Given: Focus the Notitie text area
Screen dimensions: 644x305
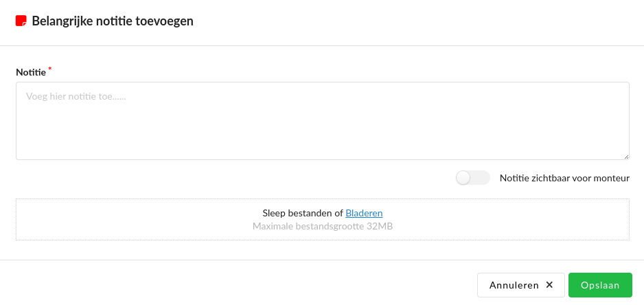Looking at the screenshot, I should coord(322,121).
